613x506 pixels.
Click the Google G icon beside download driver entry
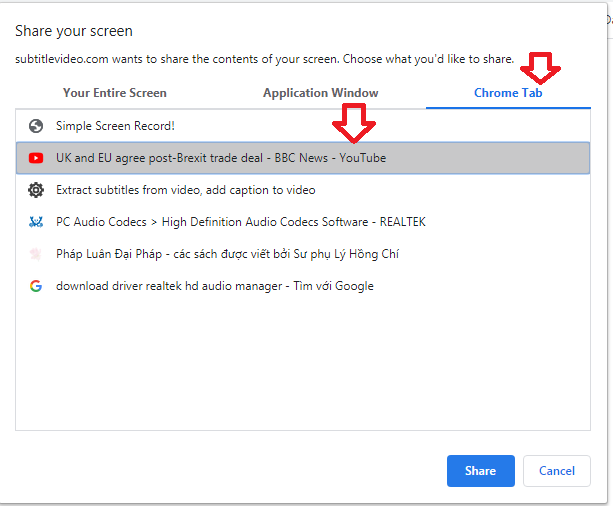click(36, 286)
